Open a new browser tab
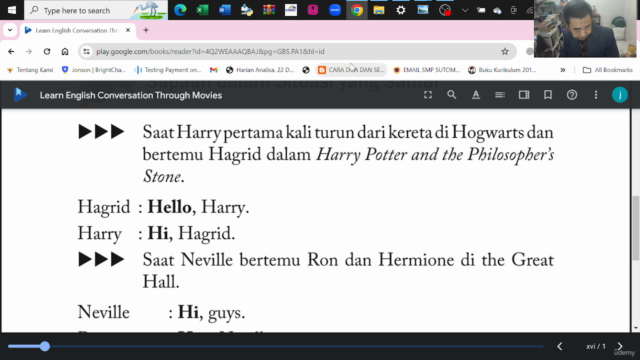The image size is (640, 360). pos(146,30)
